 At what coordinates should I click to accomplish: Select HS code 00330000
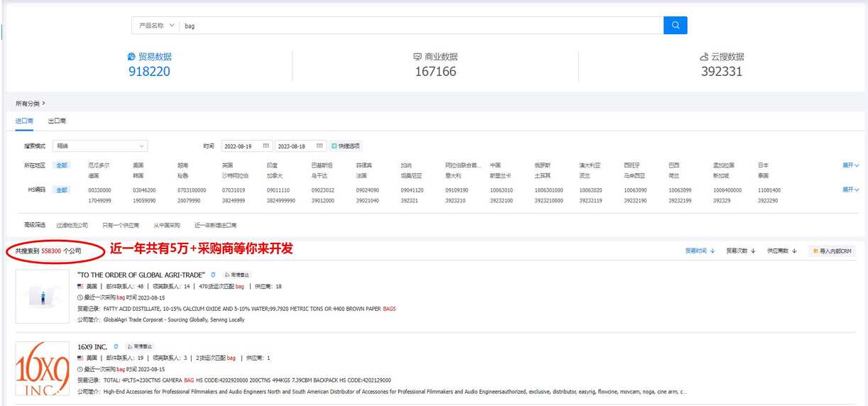100,190
